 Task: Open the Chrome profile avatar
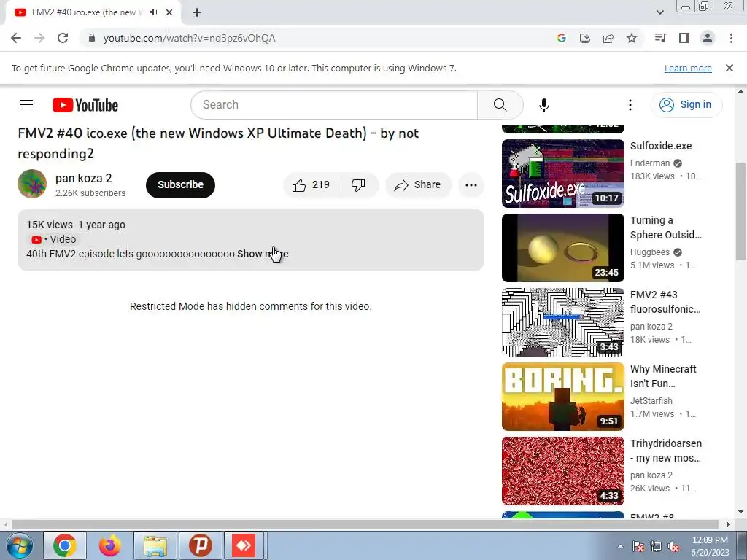coord(708,38)
